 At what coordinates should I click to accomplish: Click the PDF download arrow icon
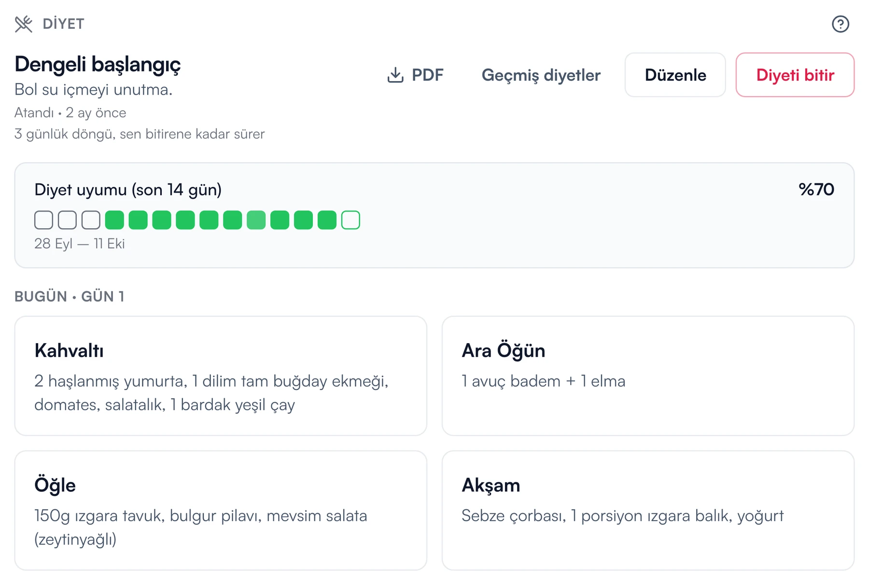(x=395, y=75)
